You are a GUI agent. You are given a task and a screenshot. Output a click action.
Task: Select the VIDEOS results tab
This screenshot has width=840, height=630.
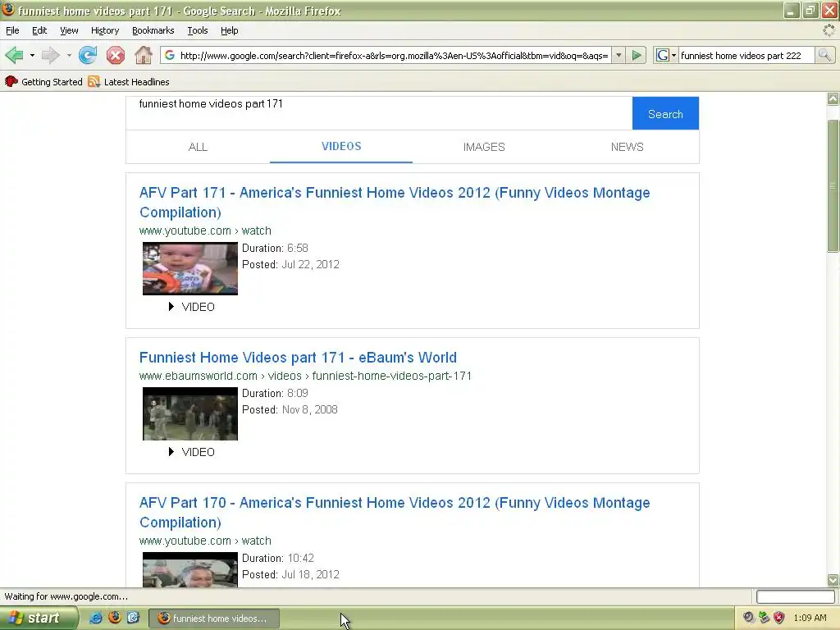coord(341,146)
